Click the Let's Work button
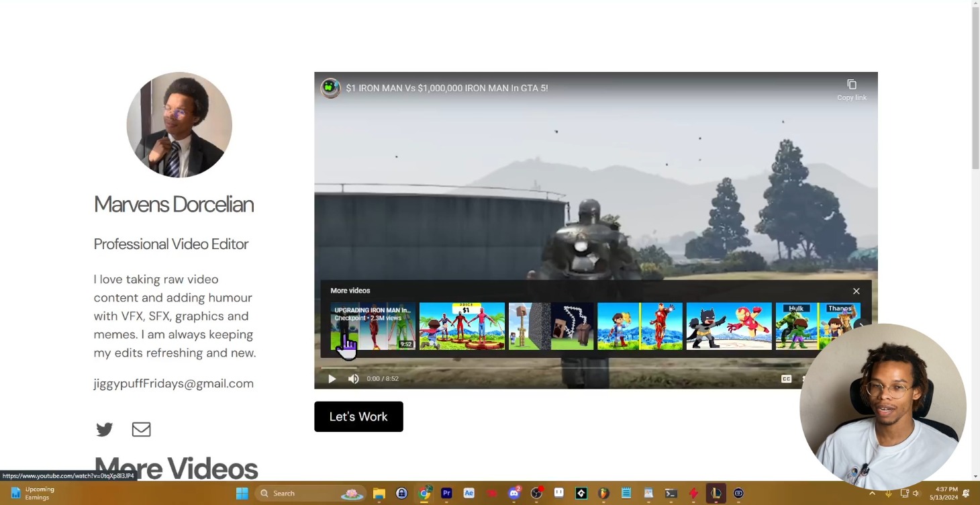This screenshot has height=505, width=980. pyautogui.click(x=358, y=416)
